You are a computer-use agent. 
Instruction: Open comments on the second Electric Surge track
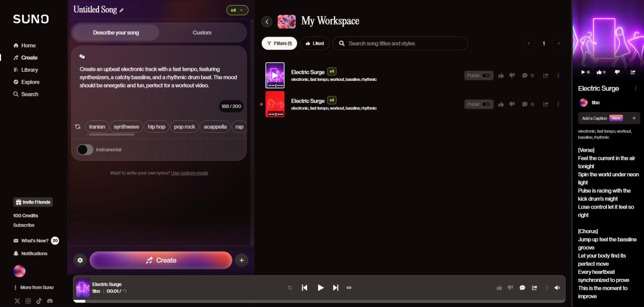[x=525, y=104]
